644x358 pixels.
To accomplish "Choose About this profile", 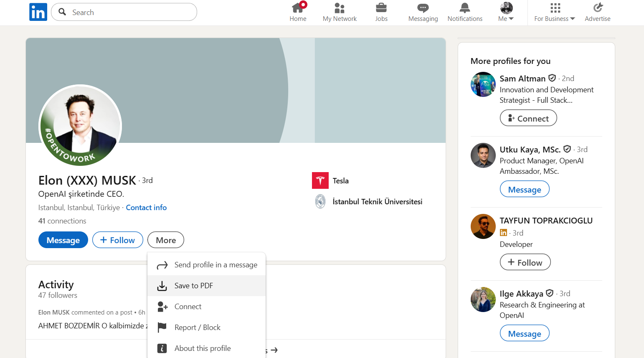I will (203, 348).
